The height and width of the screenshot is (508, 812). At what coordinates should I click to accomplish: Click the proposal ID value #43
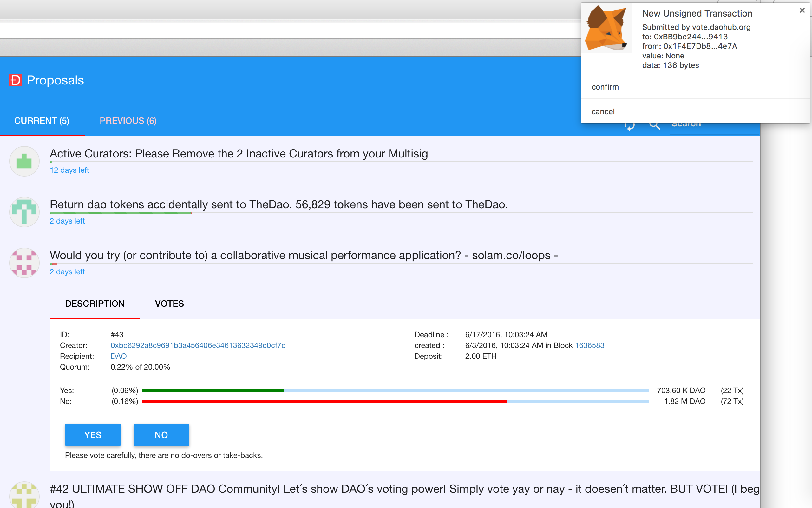click(117, 335)
